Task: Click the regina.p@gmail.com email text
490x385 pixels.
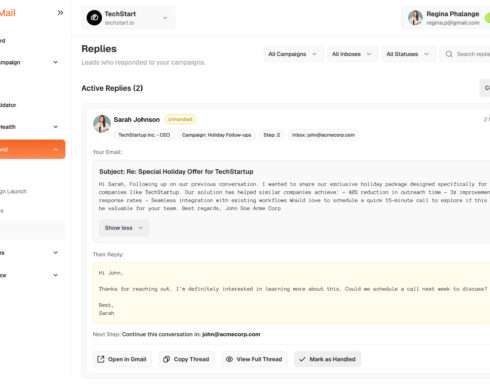Action: [453, 23]
